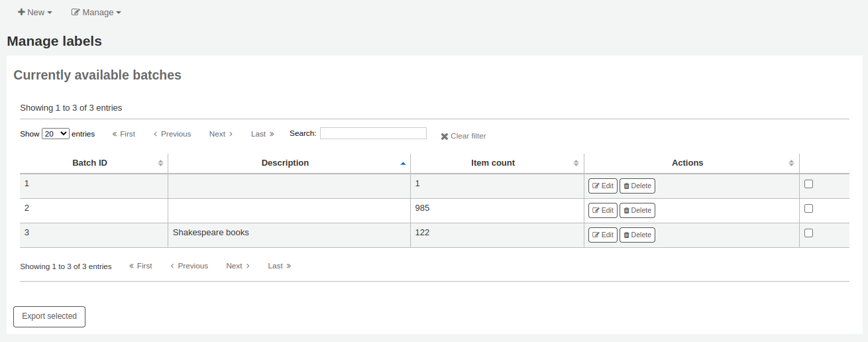Delete the Shakespeare books batch
The width and height of the screenshot is (868, 342).
click(637, 235)
